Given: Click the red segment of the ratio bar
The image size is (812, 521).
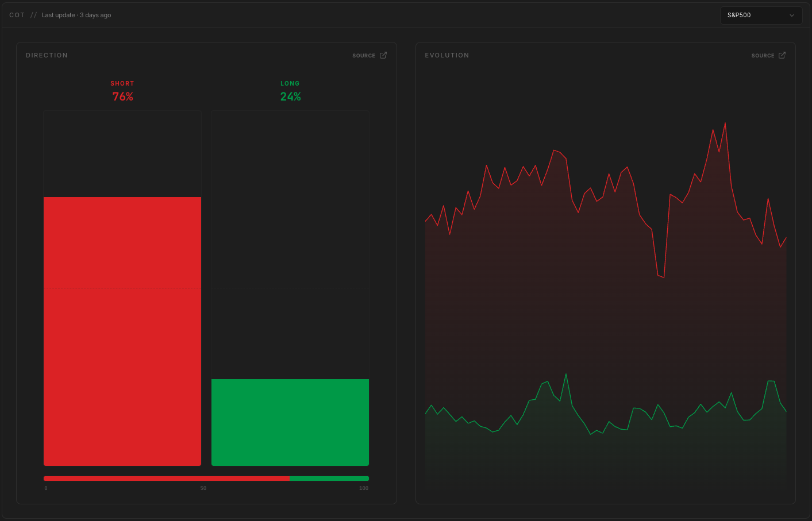Looking at the screenshot, I should [167, 478].
